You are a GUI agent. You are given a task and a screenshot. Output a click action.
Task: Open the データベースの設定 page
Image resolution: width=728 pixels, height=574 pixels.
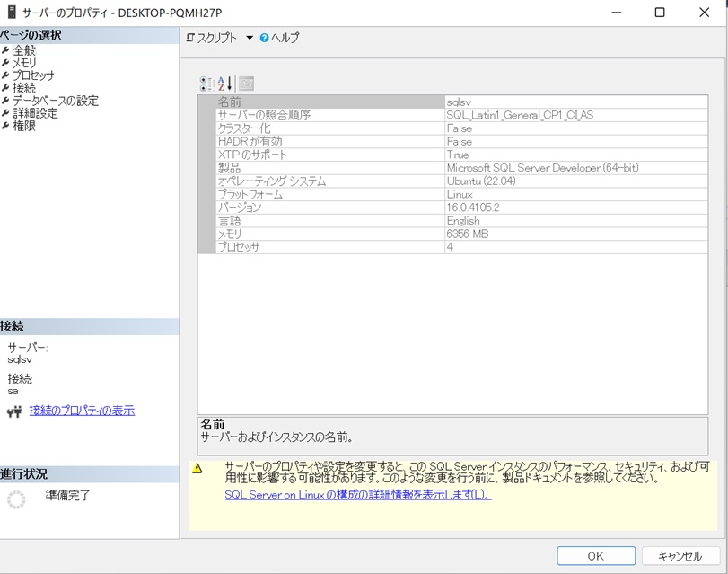click(56, 101)
